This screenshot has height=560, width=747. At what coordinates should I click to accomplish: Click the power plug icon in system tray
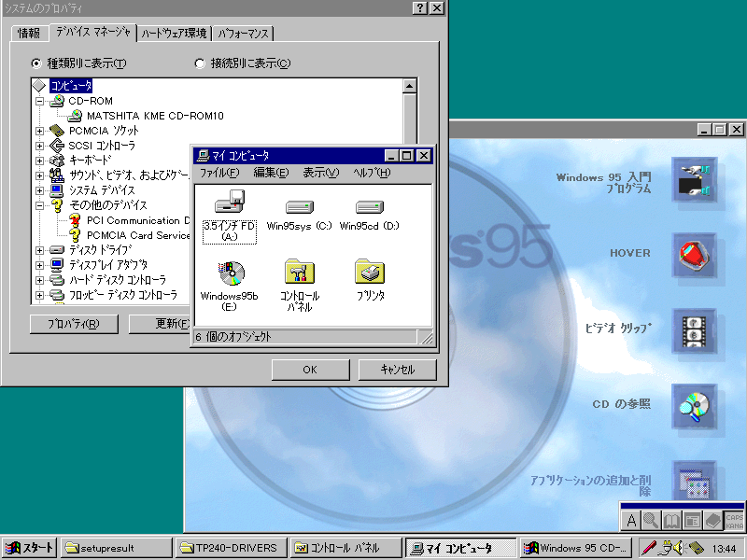[x=665, y=548]
